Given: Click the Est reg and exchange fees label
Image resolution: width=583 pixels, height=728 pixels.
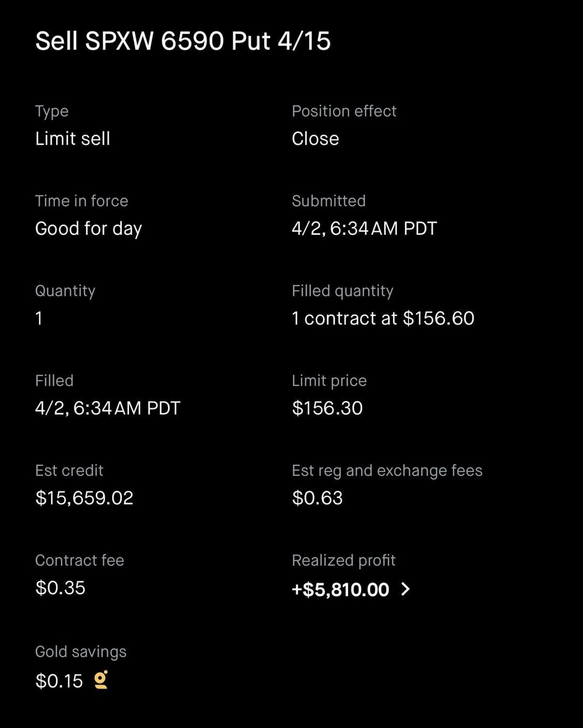Looking at the screenshot, I should click(x=387, y=471).
